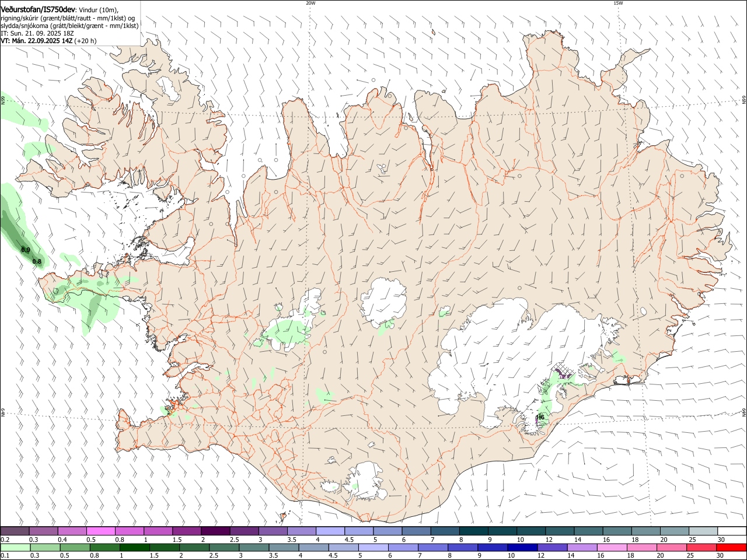Click the light grey 25 mm snow swatch
The image size is (747, 560).
pyautogui.click(x=703, y=531)
